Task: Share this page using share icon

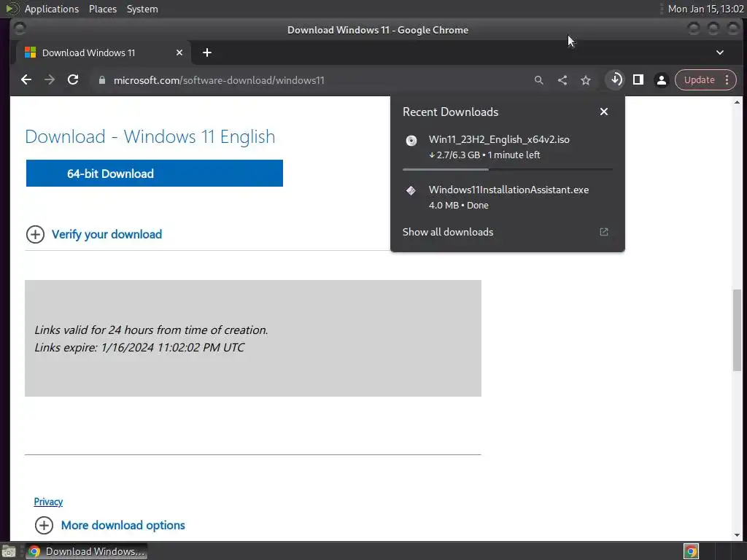Action: (x=562, y=80)
